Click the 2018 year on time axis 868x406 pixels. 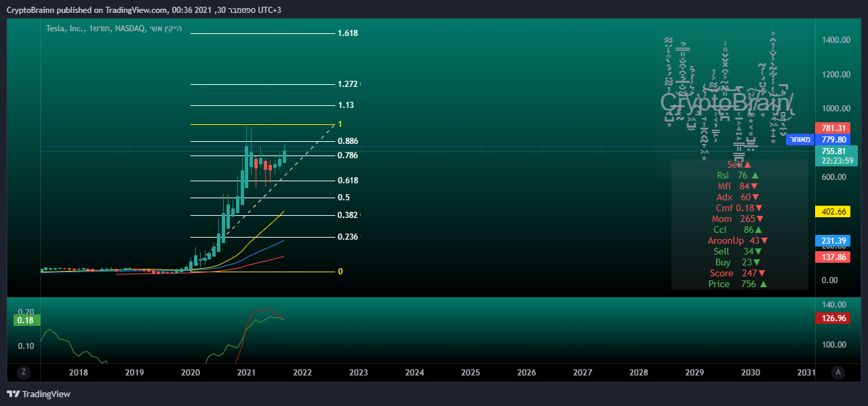pos(79,373)
